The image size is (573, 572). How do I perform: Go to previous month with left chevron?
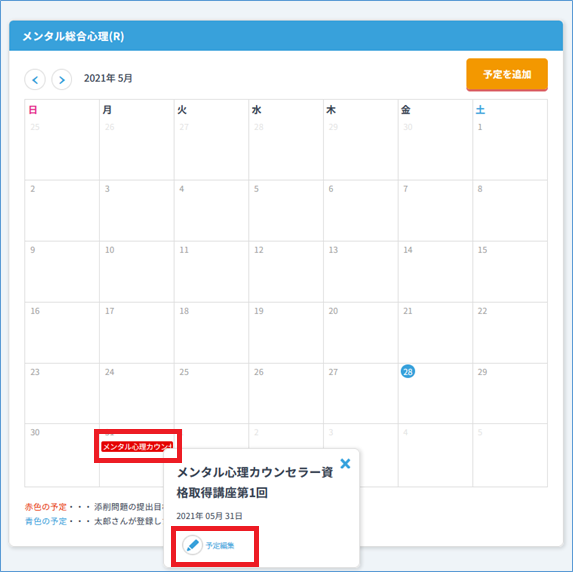(35, 80)
